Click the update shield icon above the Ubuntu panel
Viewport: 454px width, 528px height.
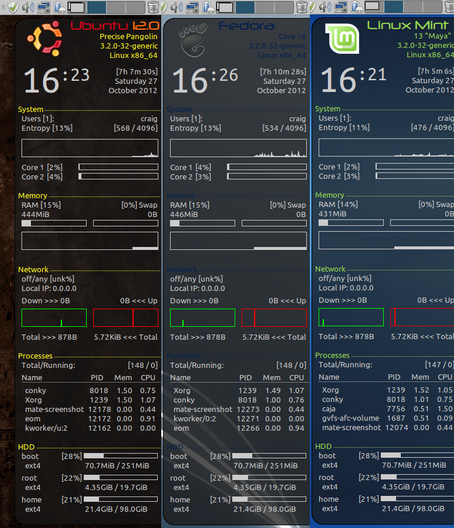click(x=13, y=7)
